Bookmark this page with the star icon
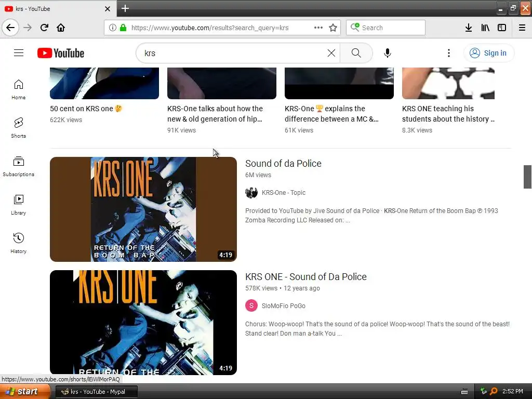 pos(333,28)
